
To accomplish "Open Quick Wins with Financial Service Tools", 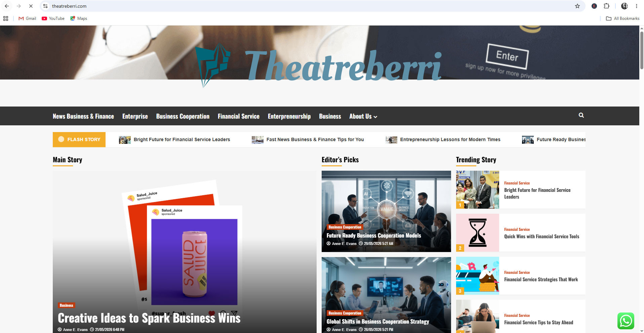I will (541, 237).
